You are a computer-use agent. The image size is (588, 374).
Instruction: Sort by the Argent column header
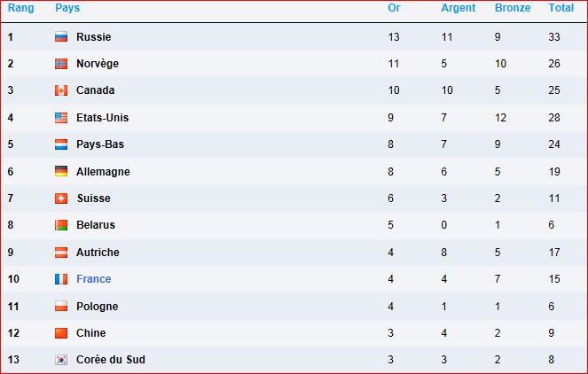pos(458,8)
